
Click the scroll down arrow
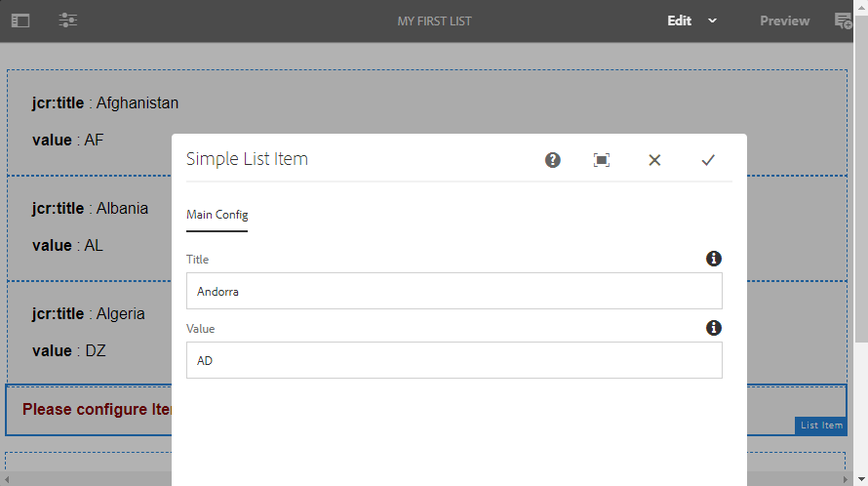pyautogui.click(x=861, y=479)
